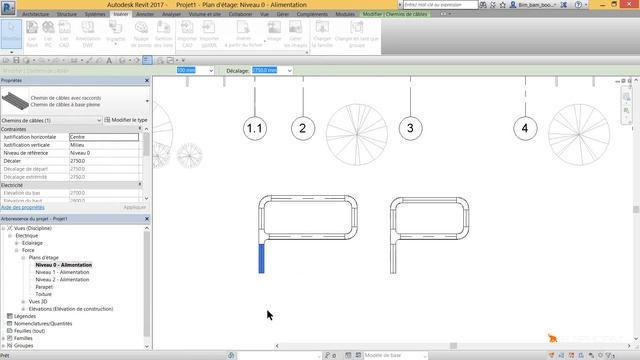Click the Modifier le type button
Screen dimensions: 640x360
[x=126, y=120]
